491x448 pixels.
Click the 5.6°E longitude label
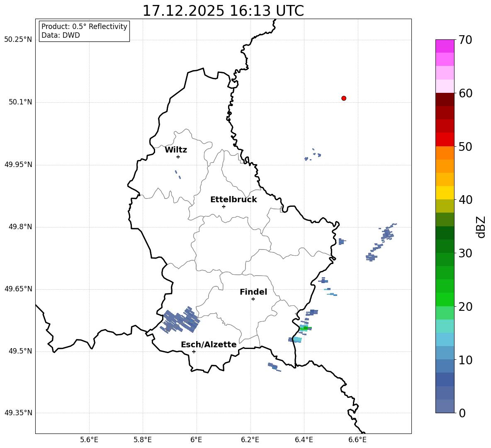click(89, 440)
